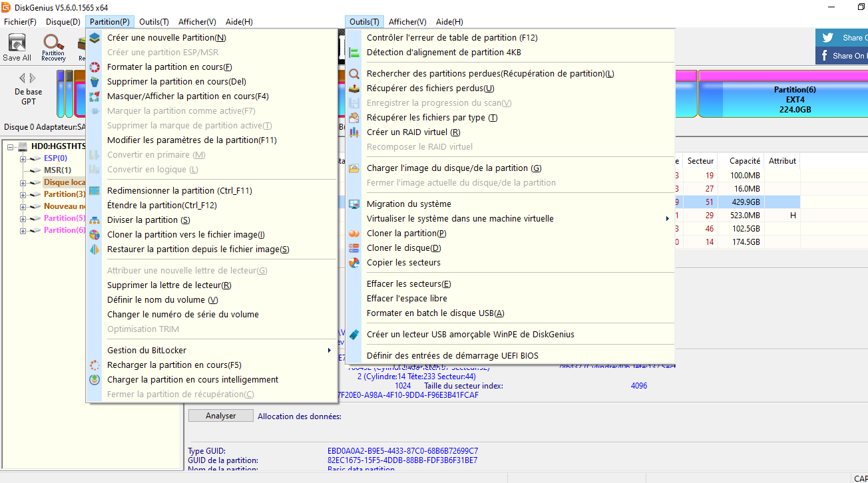Go to previous disk with left arrow
The width and height of the screenshot is (868, 483).
23,78
